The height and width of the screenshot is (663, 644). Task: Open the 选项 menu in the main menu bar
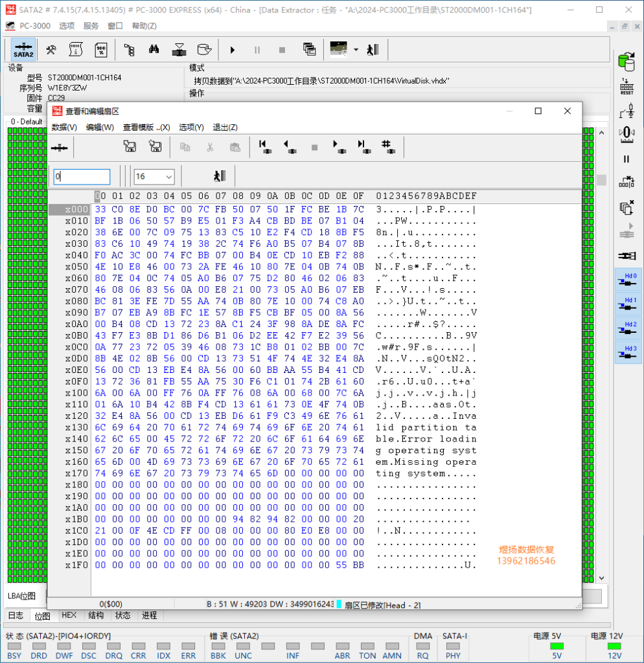tap(67, 26)
